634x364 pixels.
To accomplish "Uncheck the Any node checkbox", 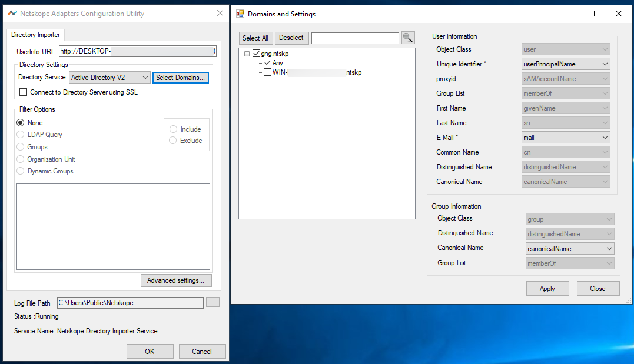I will point(267,62).
